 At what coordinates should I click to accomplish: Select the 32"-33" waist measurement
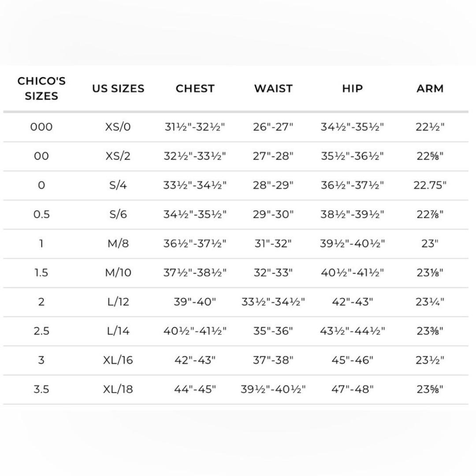(273, 272)
